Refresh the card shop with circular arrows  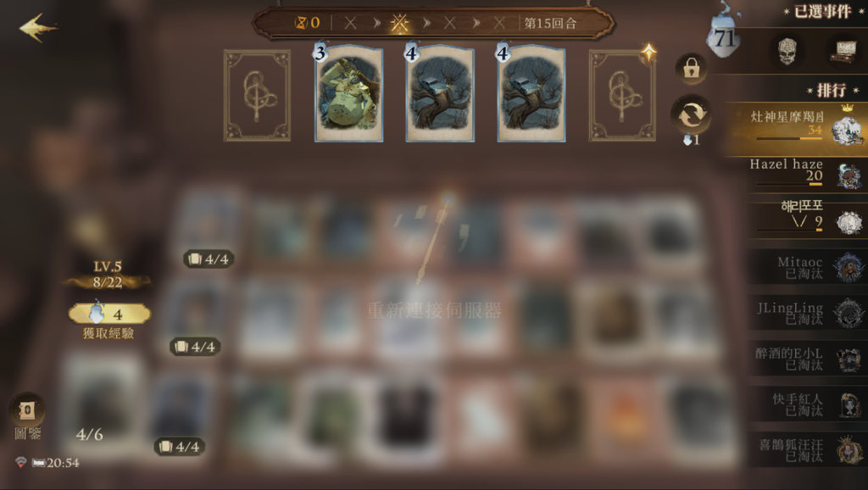(691, 115)
